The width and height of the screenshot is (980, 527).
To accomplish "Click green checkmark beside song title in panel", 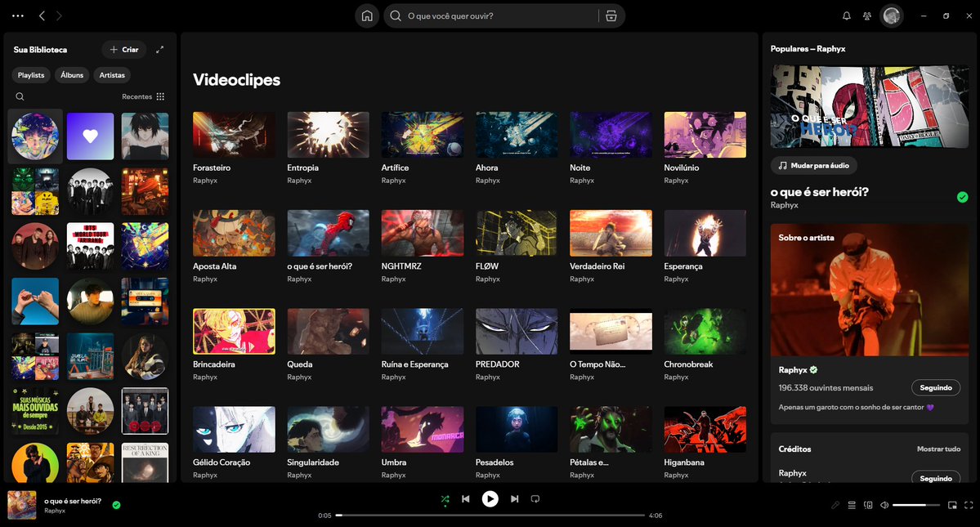I will click(x=963, y=197).
